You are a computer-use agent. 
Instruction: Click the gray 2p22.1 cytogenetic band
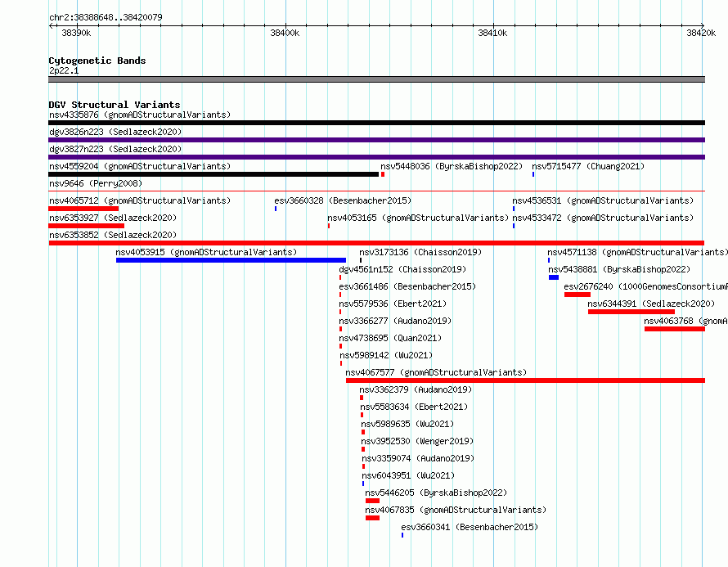coord(376,79)
